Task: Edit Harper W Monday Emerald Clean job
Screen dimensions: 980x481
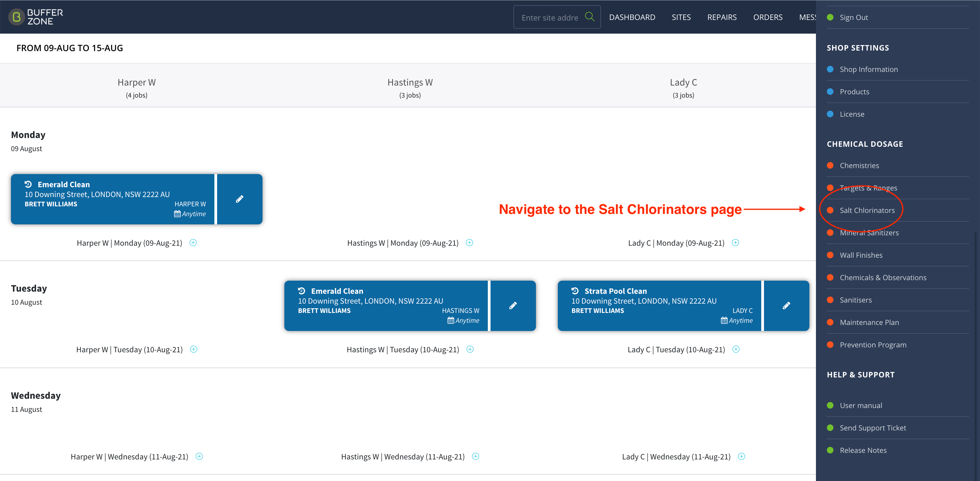Action: pyautogui.click(x=239, y=199)
